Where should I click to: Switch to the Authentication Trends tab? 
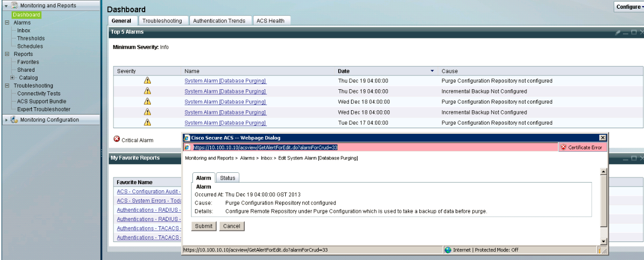[220, 21]
